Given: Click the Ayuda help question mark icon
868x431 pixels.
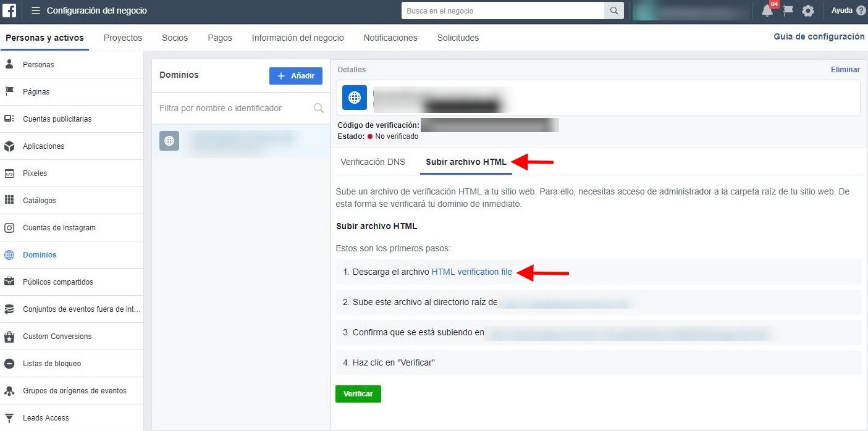Looking at the screenshot, I should 861,10.
